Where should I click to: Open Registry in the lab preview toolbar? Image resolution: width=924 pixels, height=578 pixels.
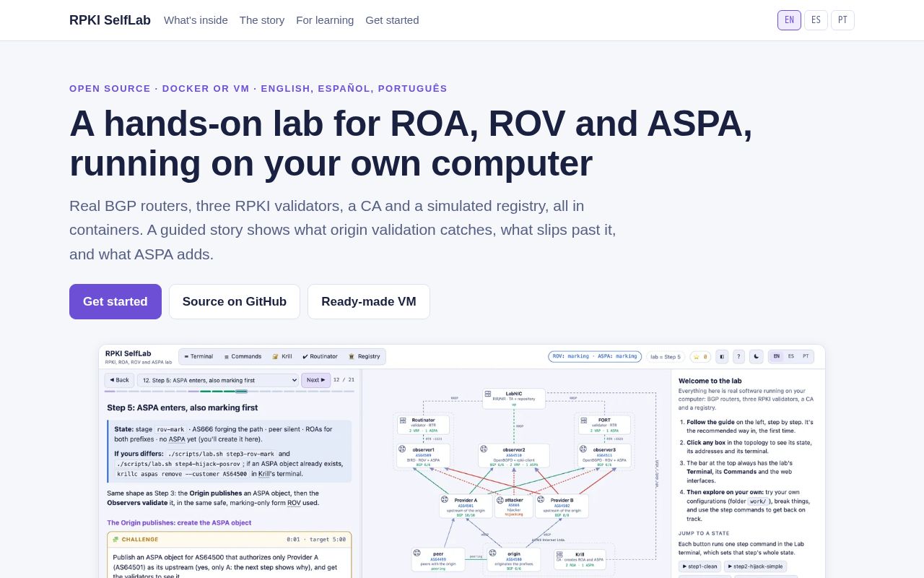click(x=365, y=356)
